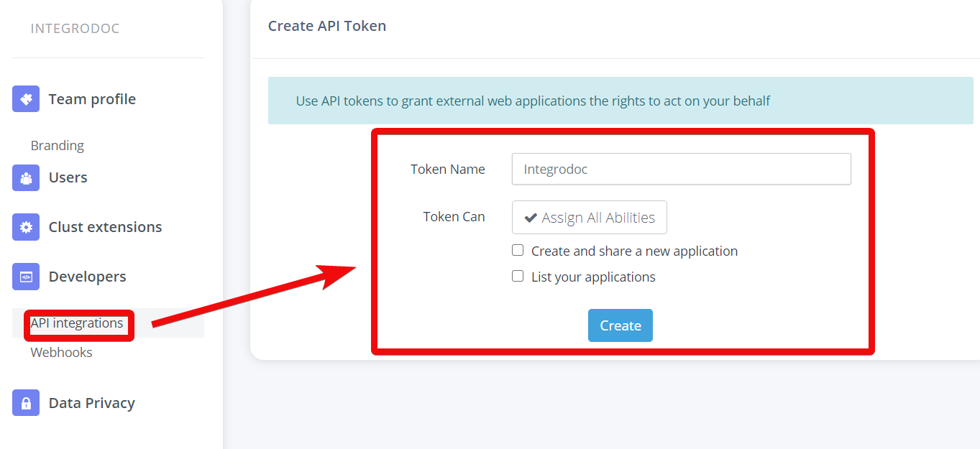Click the Users people icon
The height and width of the screenshot is (449, 980).
point(26,177)
